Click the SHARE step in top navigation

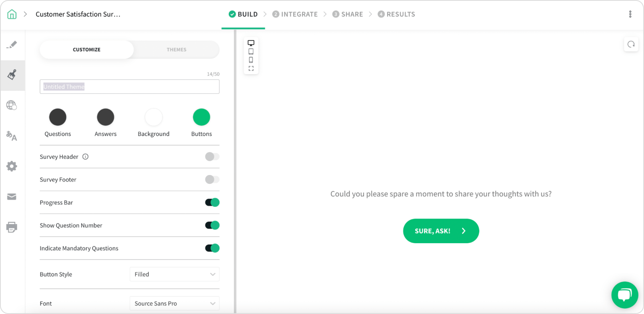click(348, 14)
